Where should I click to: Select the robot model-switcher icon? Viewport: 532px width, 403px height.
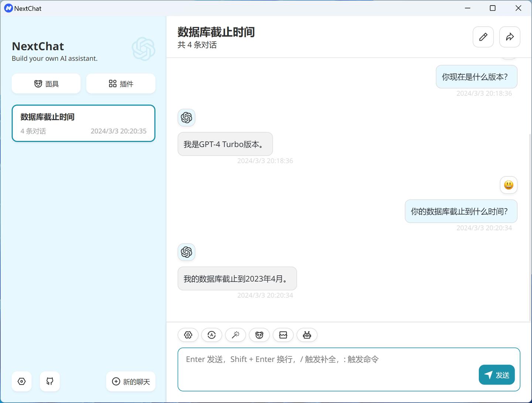pyautogui.click(x=307, y=335)
